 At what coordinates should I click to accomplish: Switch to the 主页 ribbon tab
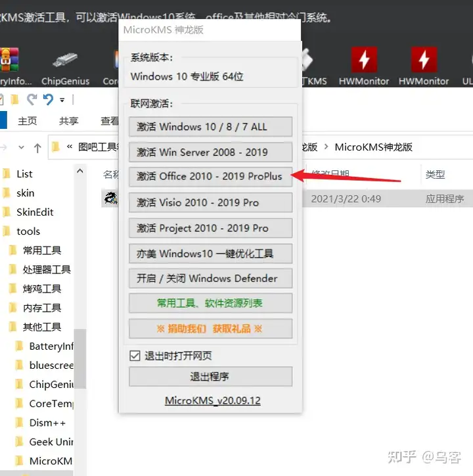pyautogui.click(x=28, y=121)
